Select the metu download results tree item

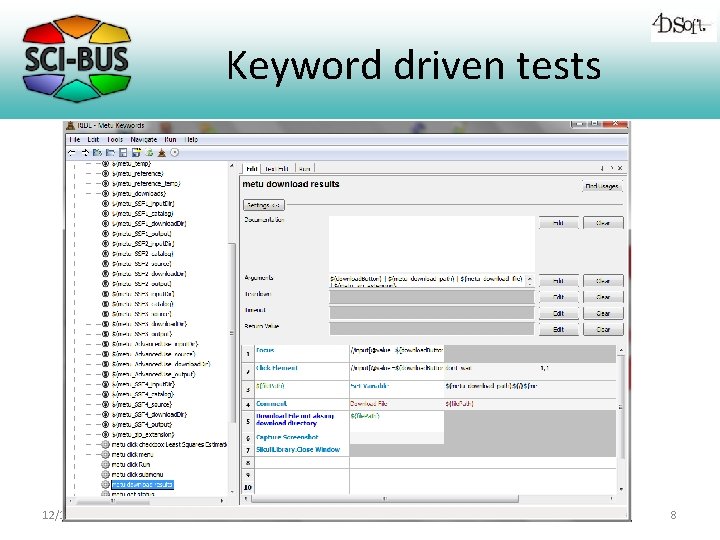tap(142, 484)
